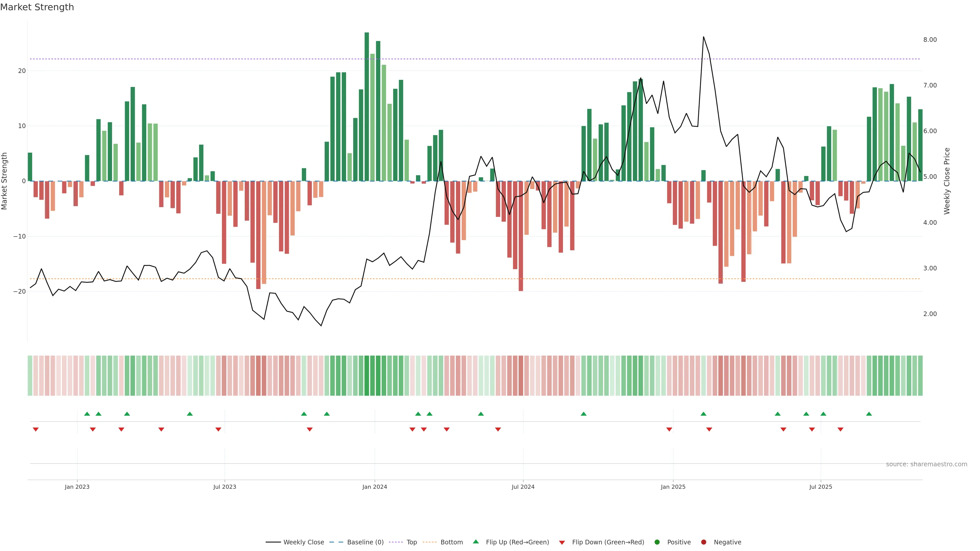
Task: Click the Weekly Close Price axis title
Action: click(947, 181)
